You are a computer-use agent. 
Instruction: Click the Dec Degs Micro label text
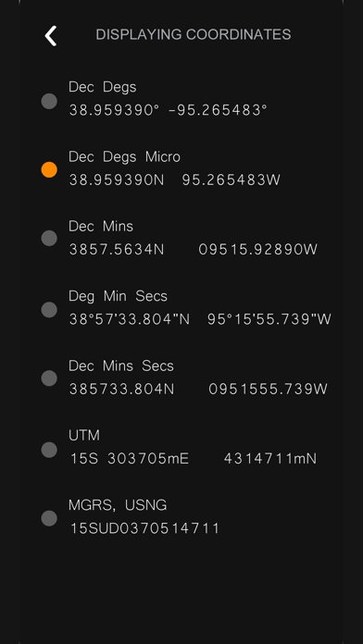[124, 157]
